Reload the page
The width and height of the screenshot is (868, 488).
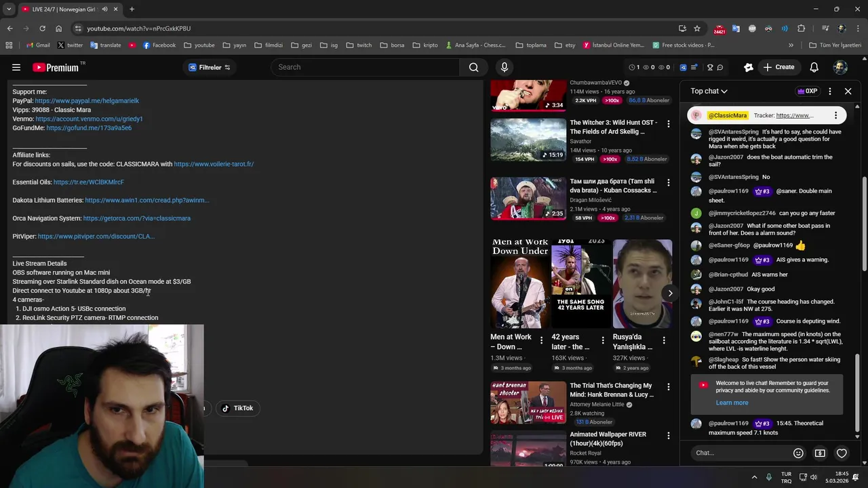42,28
